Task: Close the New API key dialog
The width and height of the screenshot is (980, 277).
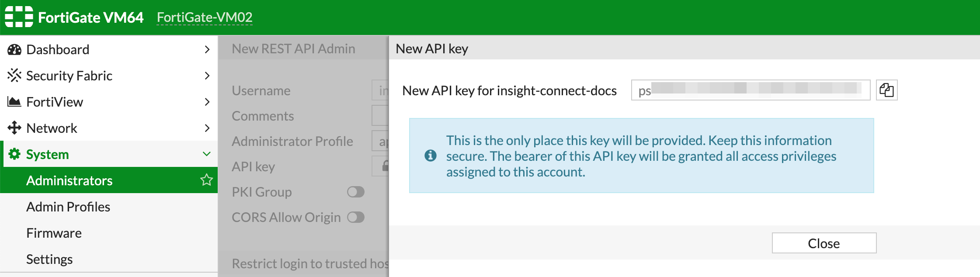Action: click(824, 243)
